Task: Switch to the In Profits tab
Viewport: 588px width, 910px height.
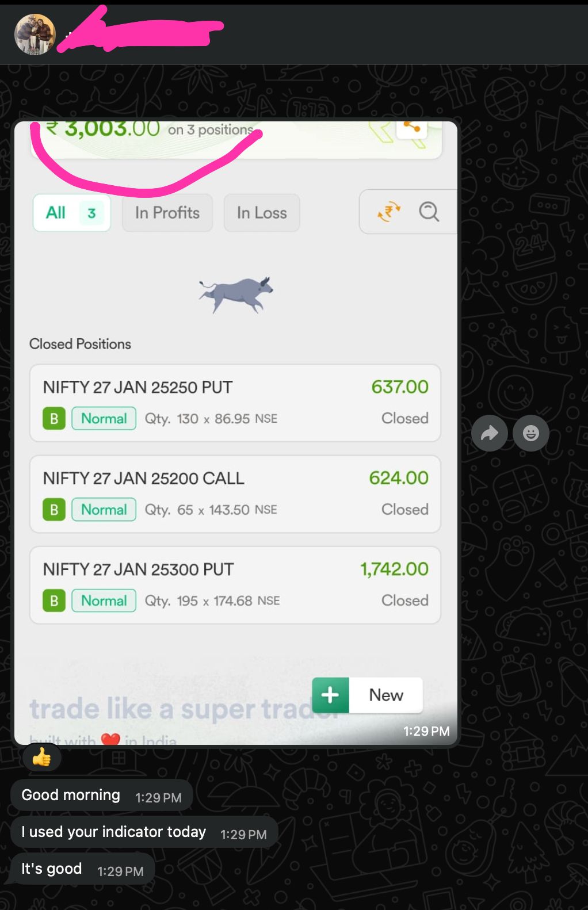Action: tap(167, 213)
